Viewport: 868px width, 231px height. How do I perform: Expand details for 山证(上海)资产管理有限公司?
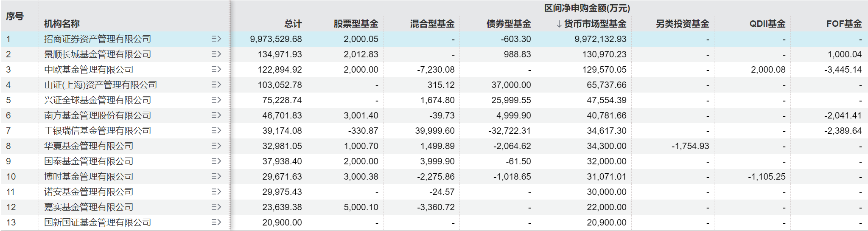coord(216,85)
